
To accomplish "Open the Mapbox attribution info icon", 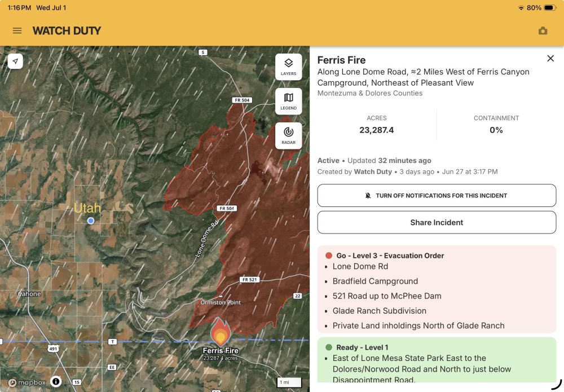I will click(x=56, y=381).
